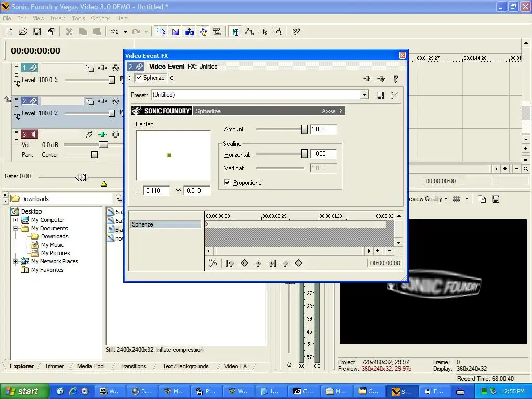Minimize track 1 with its minus button

click(16, 65)
